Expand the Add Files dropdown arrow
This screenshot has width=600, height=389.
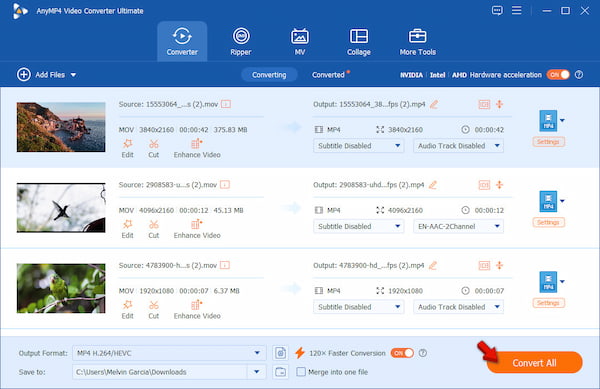(x=73, y=75)
